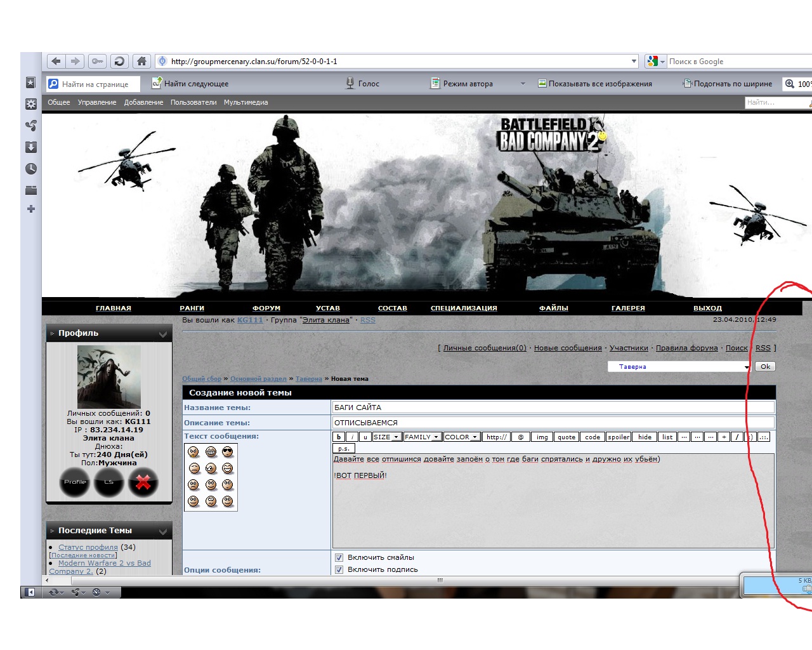812x650 pixels.
Task: Open the dropdown arrow beside Режим автора
Action: click(x=523, y=83)
